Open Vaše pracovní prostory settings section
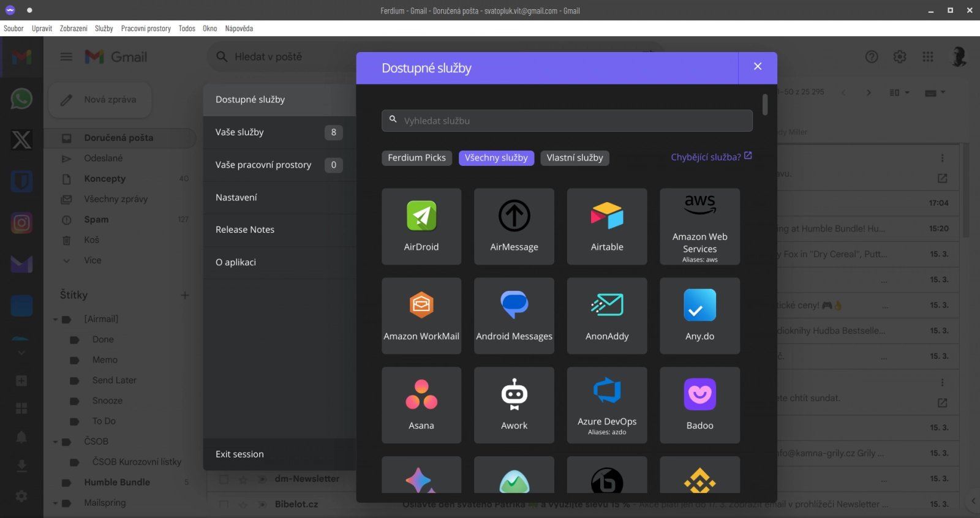 pos(279,165)
